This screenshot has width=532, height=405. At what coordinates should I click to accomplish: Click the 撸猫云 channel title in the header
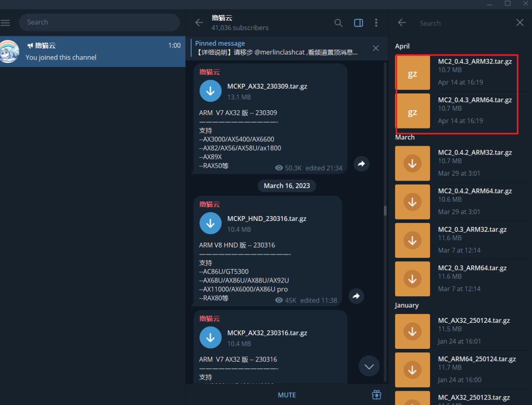(x=222, y=18)
